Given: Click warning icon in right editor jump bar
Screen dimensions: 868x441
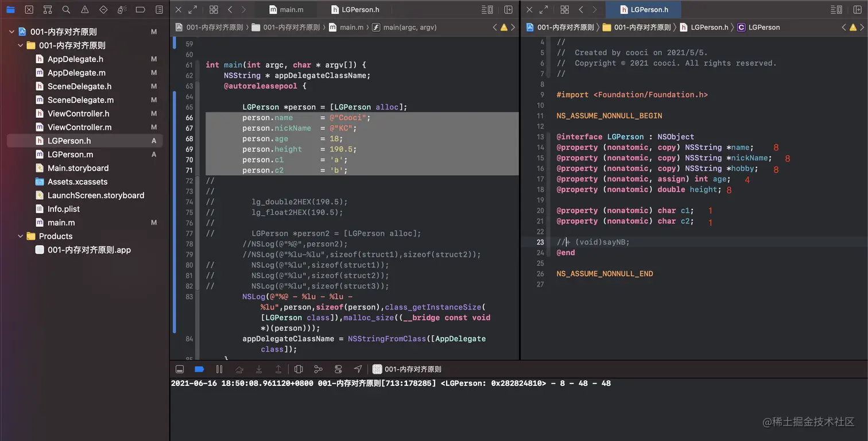Looking at the screenshot, I should coord(852,27).
